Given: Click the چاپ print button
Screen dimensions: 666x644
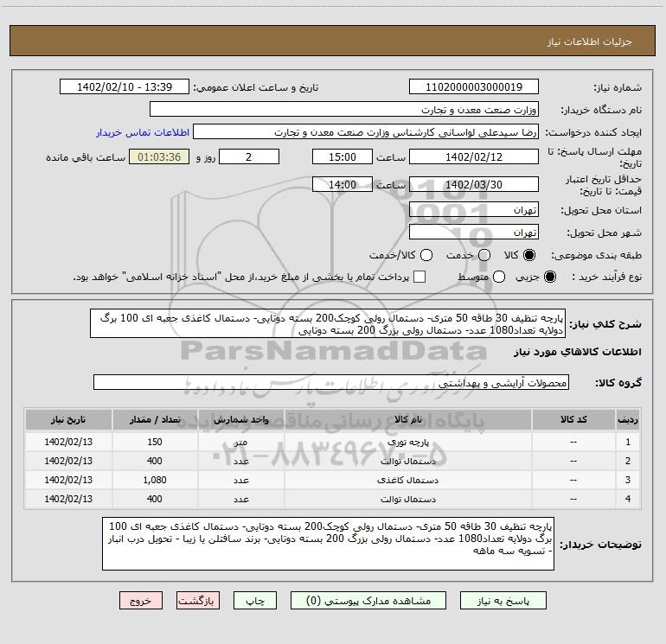Looking at the screenshot, I should point(255,601).
